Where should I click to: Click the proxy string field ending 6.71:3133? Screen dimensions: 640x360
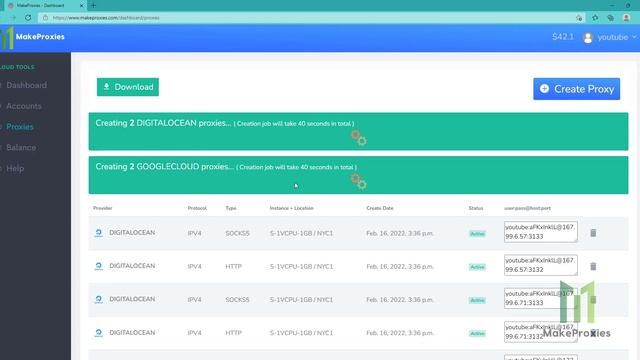tap(540, 298)
